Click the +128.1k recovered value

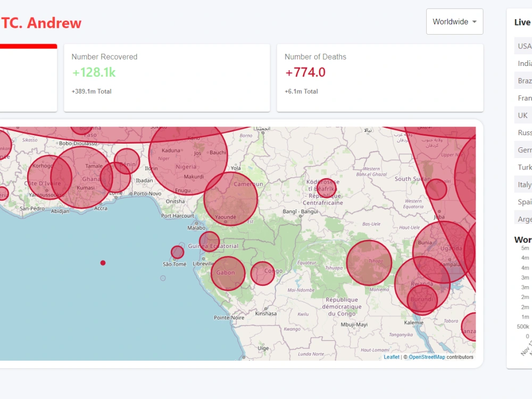(94, 72)
